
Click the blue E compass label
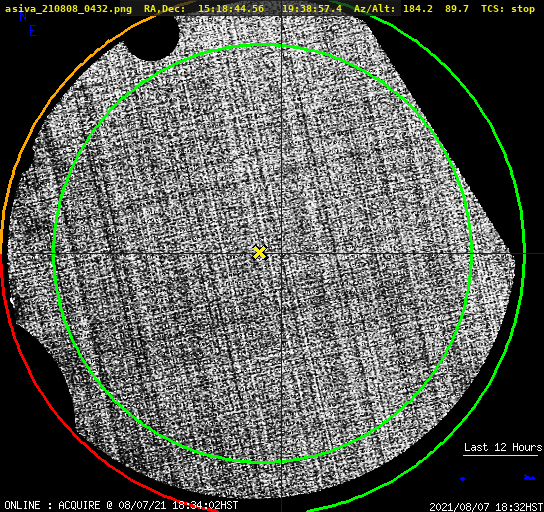32,32
